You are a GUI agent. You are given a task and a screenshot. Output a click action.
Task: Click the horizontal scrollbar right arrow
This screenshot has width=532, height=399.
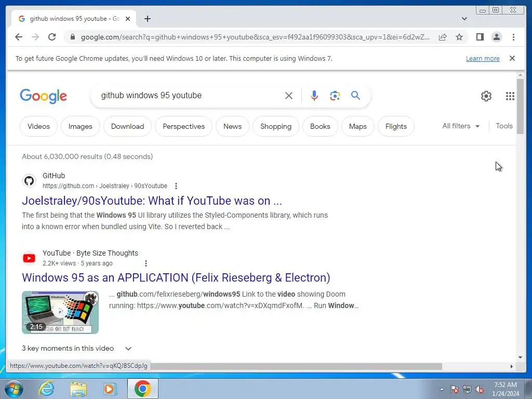(512, 366)
